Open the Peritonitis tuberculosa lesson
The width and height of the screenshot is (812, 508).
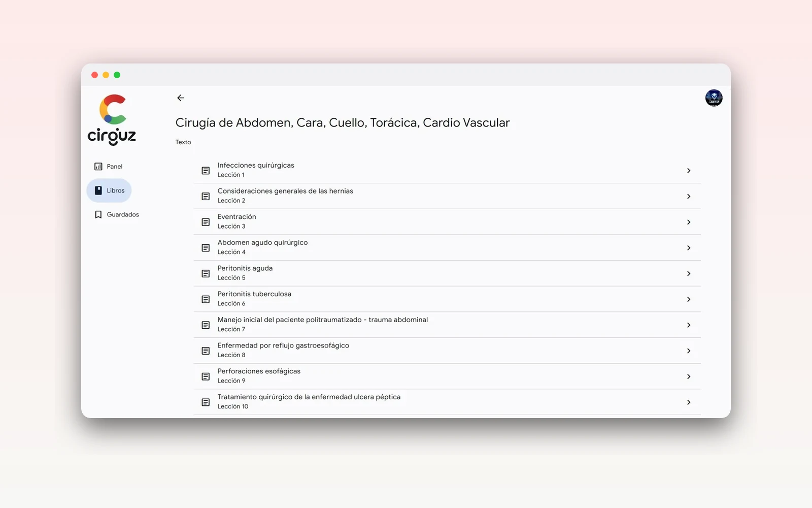254,294
